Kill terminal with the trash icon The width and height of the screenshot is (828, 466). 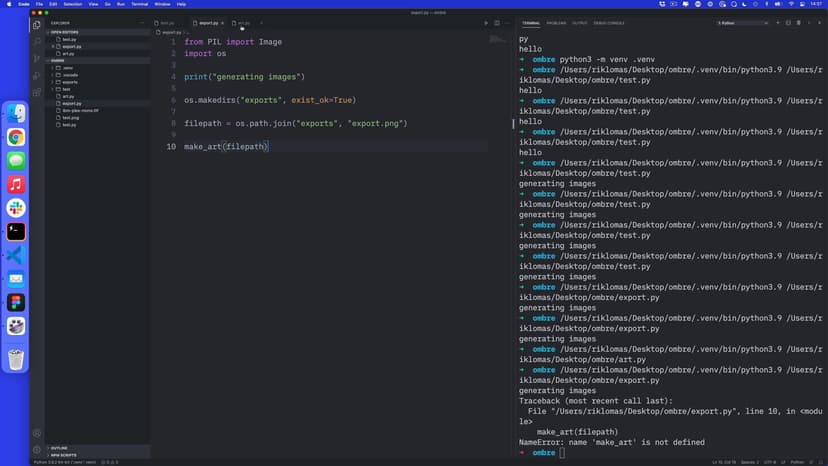pos(797,22)
